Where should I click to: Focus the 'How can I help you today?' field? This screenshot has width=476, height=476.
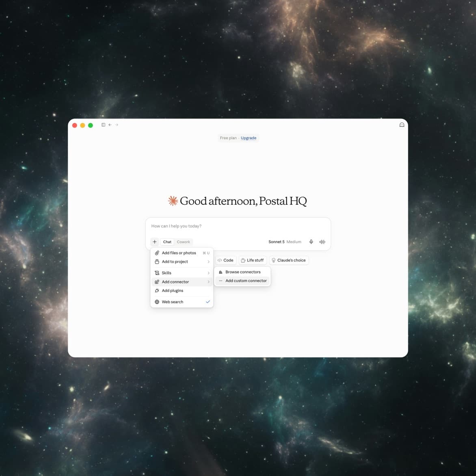(238, 226)
